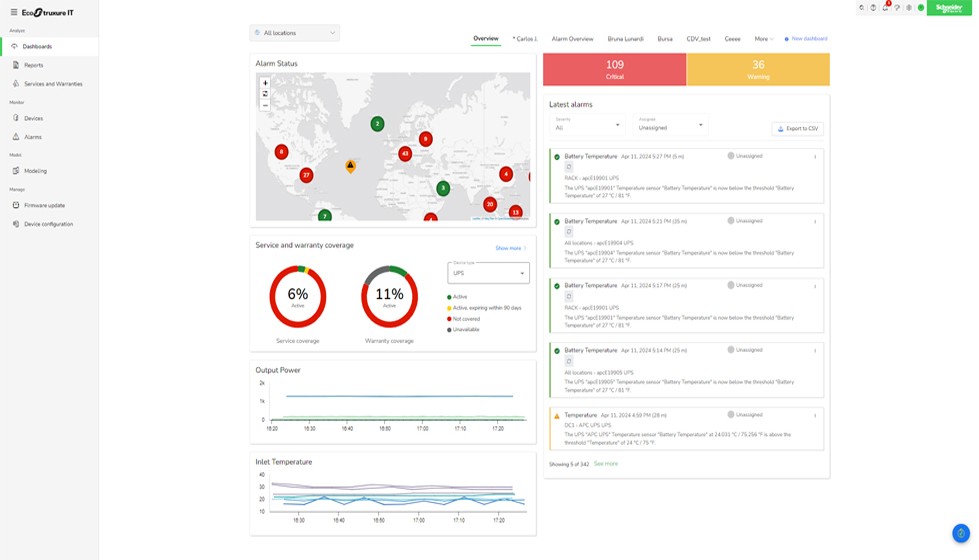Zoom out on the Alarm Status map
Viewport: 979px width, 560px height.
pos(265,105)
